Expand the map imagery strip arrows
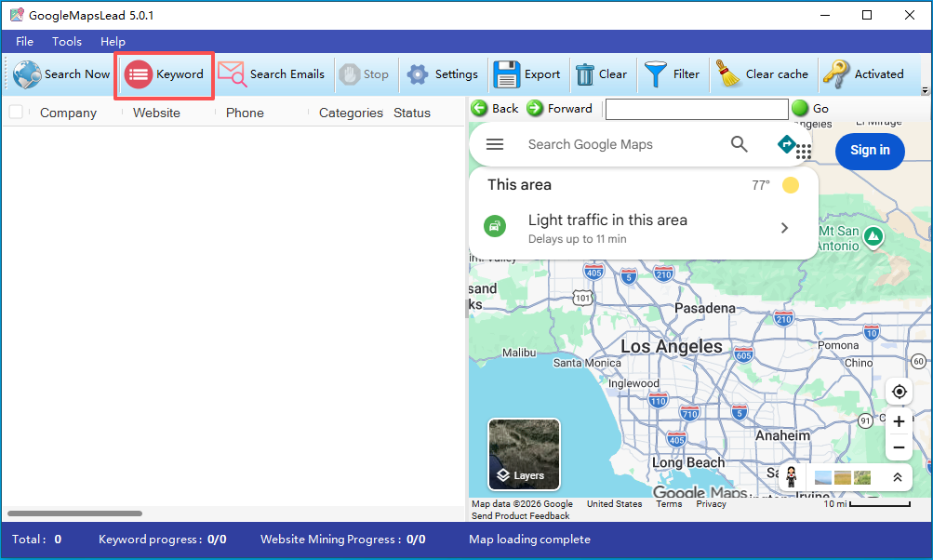This screenshot has width=933, height=560. [898, 476]
